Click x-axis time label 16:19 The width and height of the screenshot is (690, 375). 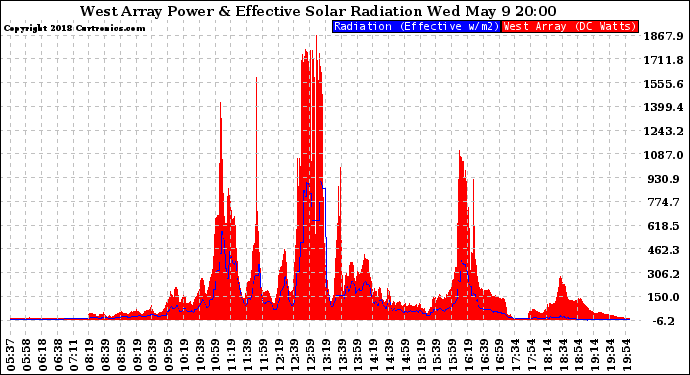pyautogui.click(x=469, y=355)
